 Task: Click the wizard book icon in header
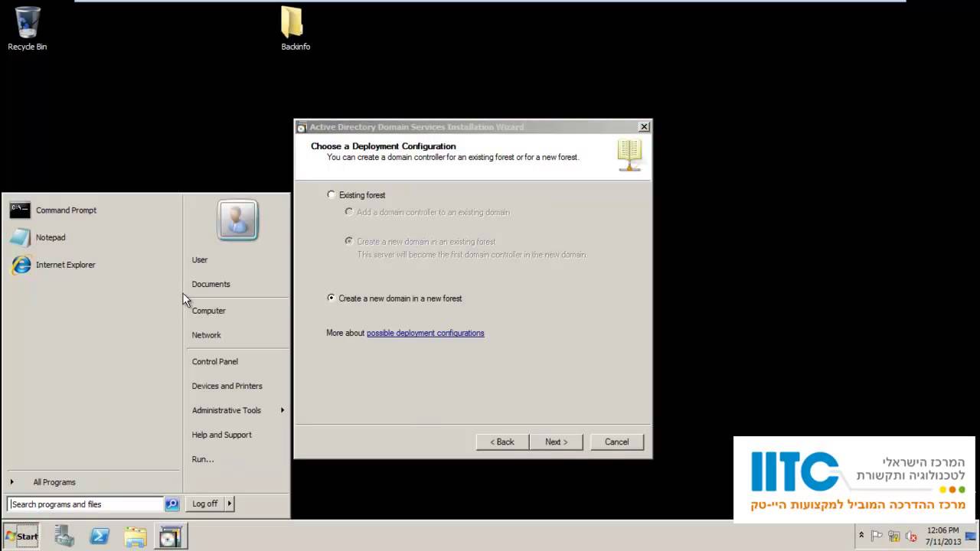[x=629, y=155]
